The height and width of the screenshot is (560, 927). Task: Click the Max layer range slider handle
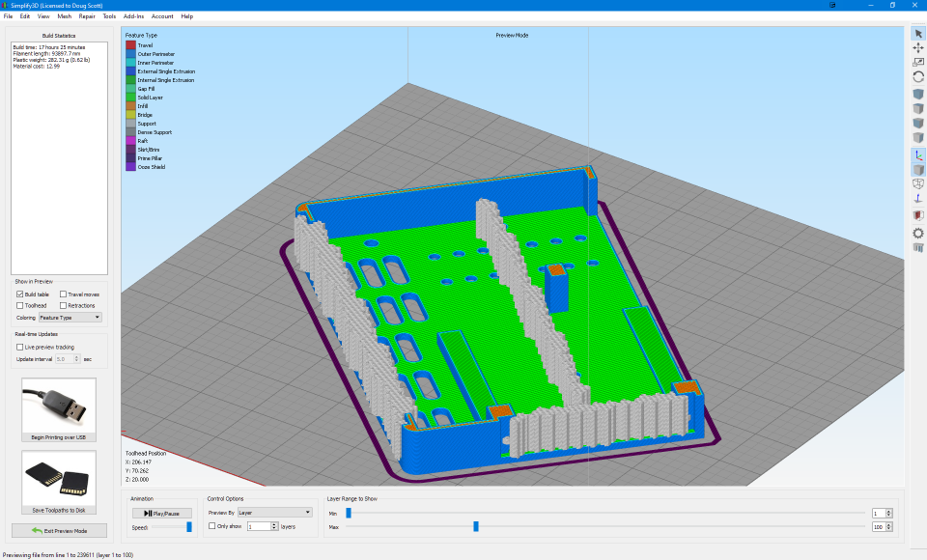[476, 526]
